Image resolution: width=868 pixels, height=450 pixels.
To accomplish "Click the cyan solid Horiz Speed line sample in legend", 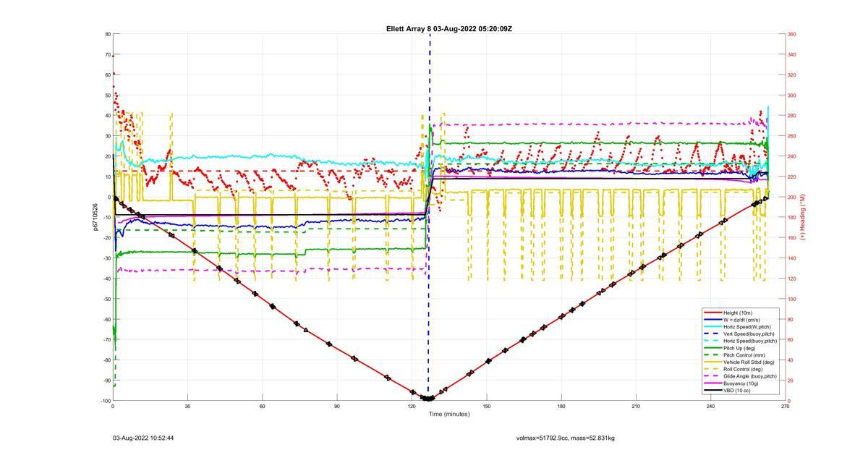I will pyautogui.click(x=712, y=326).
